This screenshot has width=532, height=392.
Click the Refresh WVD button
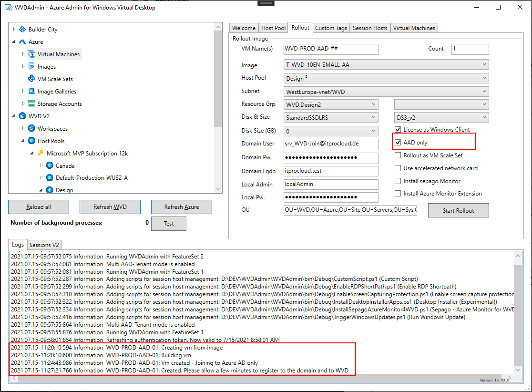click(110, 206)
